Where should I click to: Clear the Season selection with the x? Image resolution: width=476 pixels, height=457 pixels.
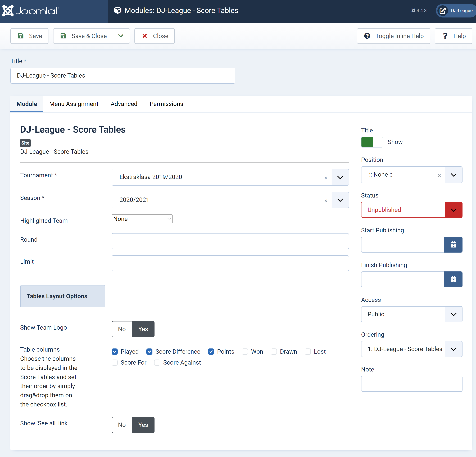(x=326, y=201)
